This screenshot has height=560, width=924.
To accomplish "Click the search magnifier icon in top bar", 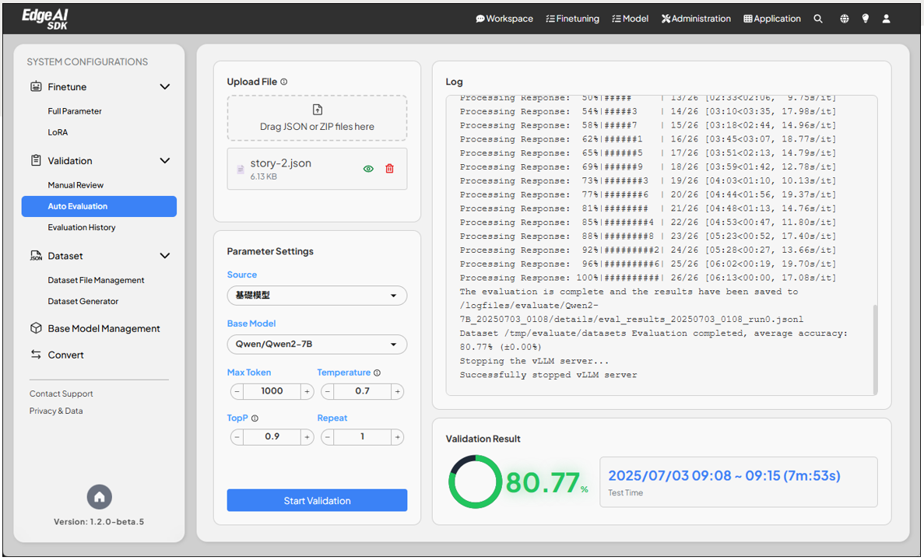I will pos(818,19).
